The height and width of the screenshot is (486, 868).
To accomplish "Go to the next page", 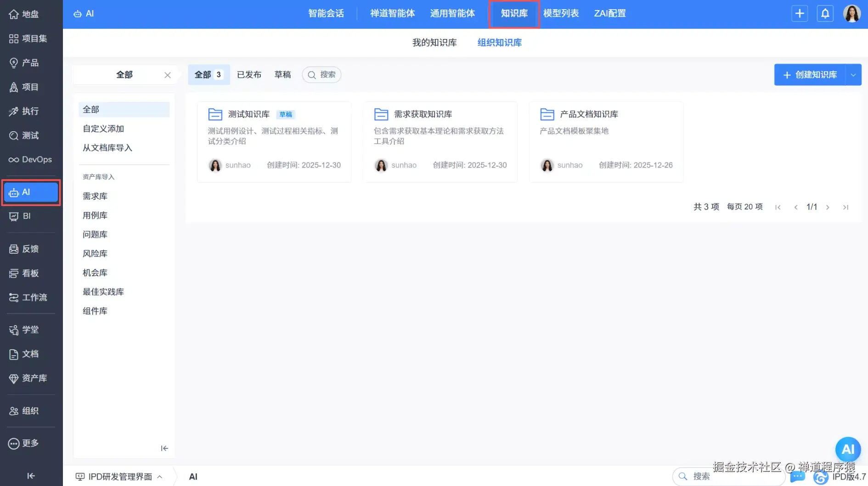I will pos(828,207).
